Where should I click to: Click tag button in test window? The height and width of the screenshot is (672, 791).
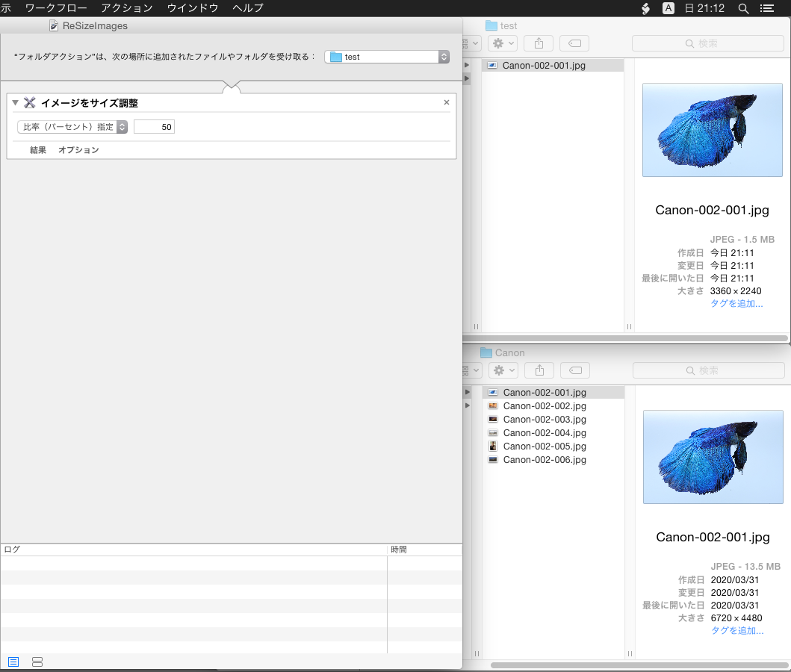pos(574,43)
